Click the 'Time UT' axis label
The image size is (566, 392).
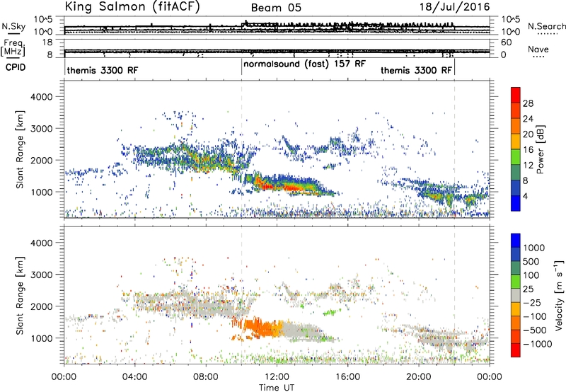pos(277,388)
